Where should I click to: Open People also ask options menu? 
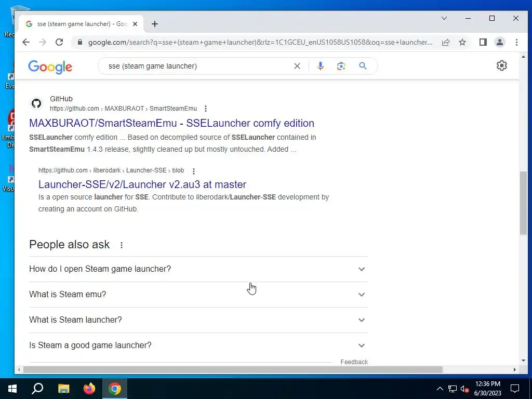[122, 245]
